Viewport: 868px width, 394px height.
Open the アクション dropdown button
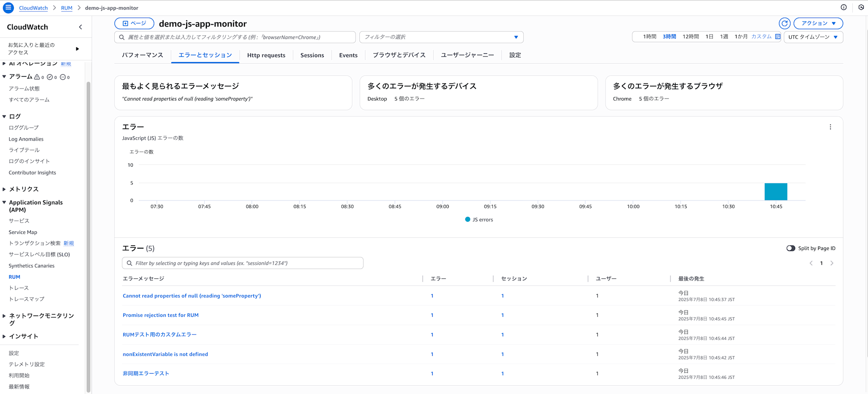818,23
